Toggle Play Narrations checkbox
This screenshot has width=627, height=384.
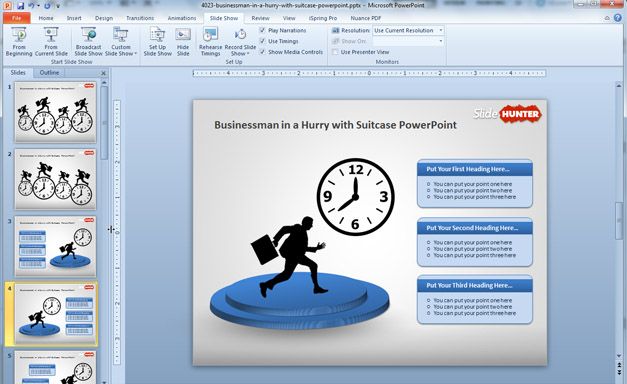click(263, 30)
